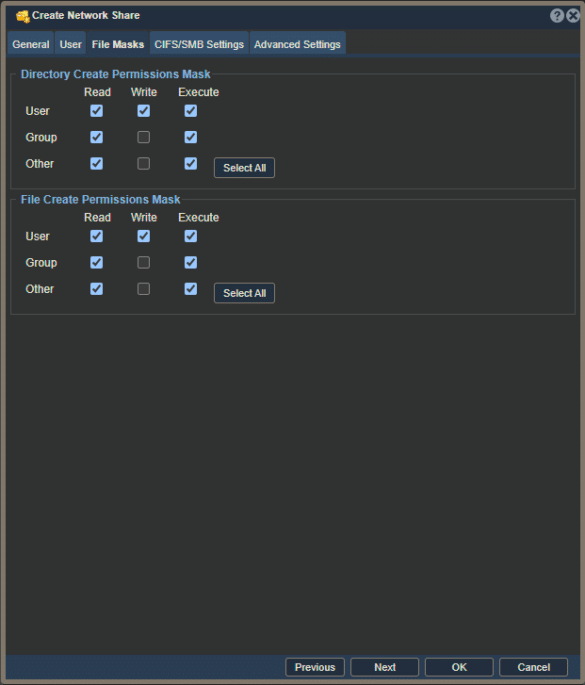Close the Create Network Share dialog

pos(573,16)
